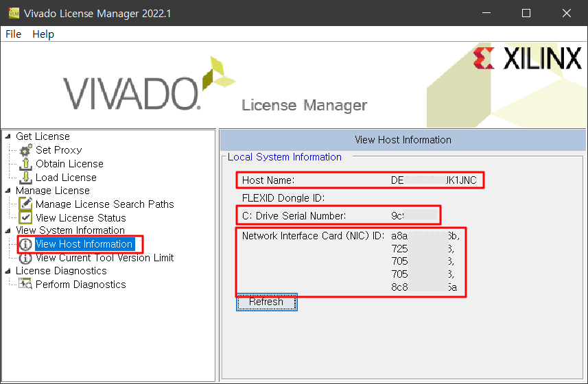Image resolution: width=588 pixels, height=384 pixels.
Task: Close the Vivado License Manager window
Action: click(567, 13)
